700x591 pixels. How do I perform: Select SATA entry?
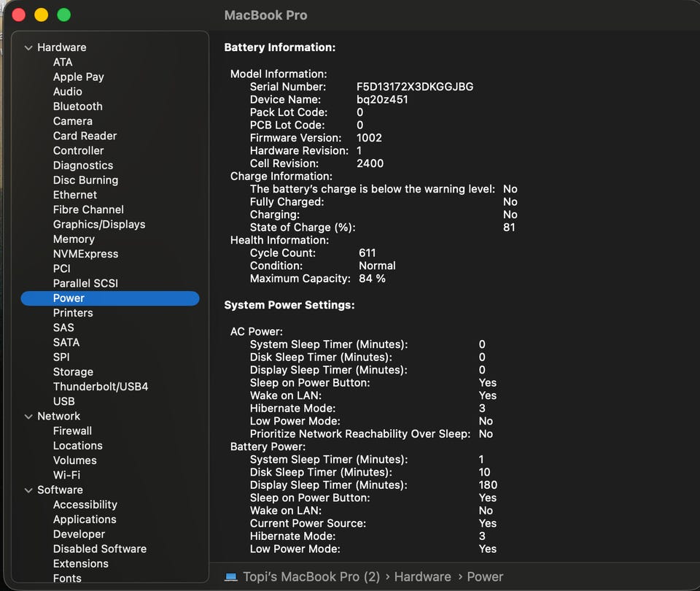coord(66,342)
